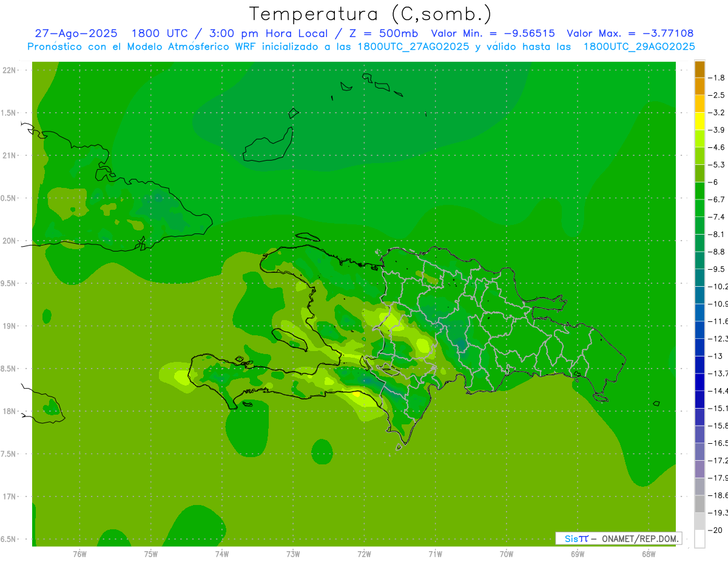Screen dimensions: 728x562
Task: Click the '-1.8' color scale label
Action: (716, 78)
